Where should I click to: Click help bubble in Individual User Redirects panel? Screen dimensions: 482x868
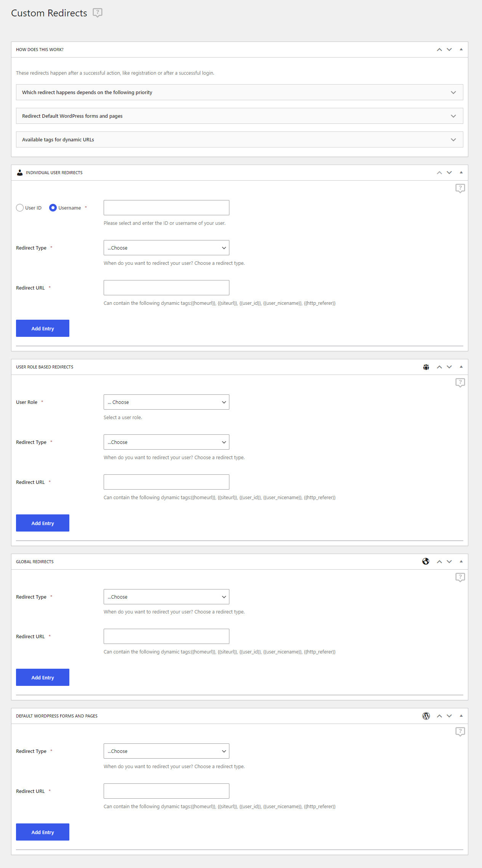pyautogui.click(x=460, y=188)
